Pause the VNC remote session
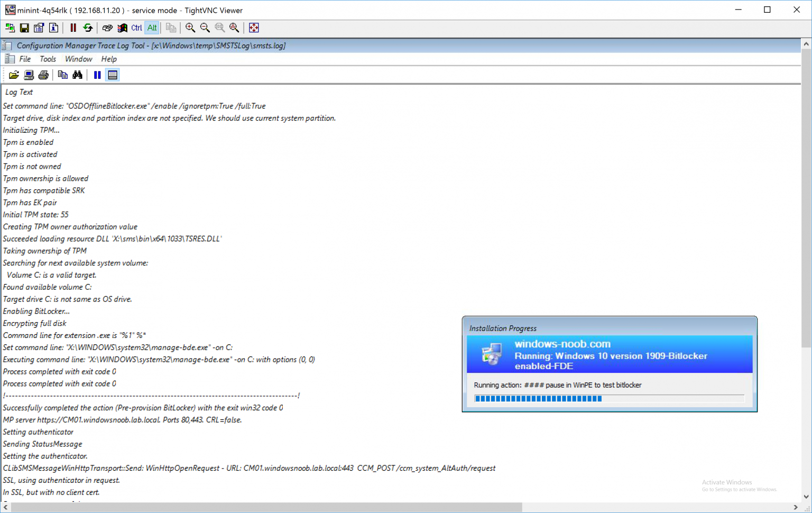Viewport: 812px width, 513px height. [x=73, y=28]
